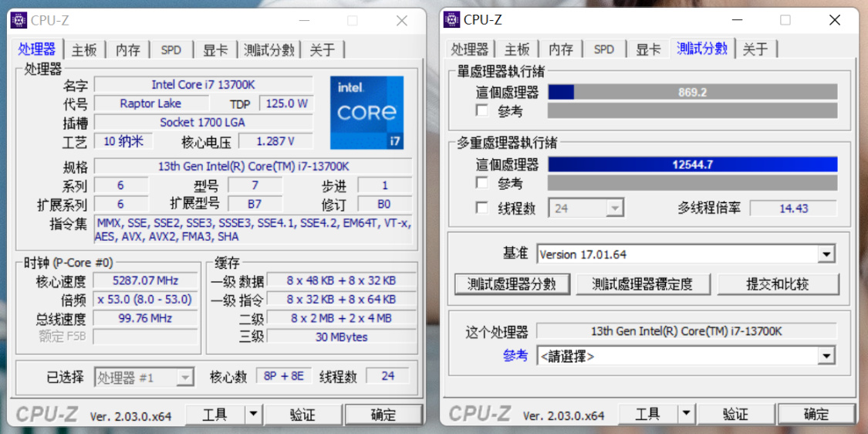
Task: Minimize the right CPU-Z window
Action: pyautogui.click(x=737, y=21)
